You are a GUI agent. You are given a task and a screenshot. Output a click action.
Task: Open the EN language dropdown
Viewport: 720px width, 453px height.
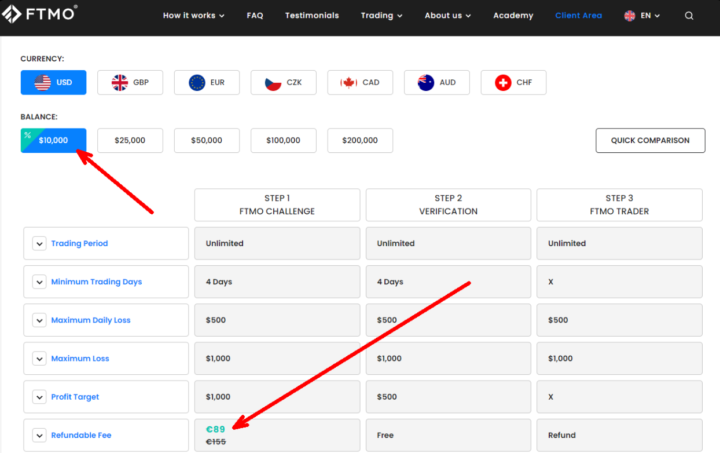tap(650, 16)
